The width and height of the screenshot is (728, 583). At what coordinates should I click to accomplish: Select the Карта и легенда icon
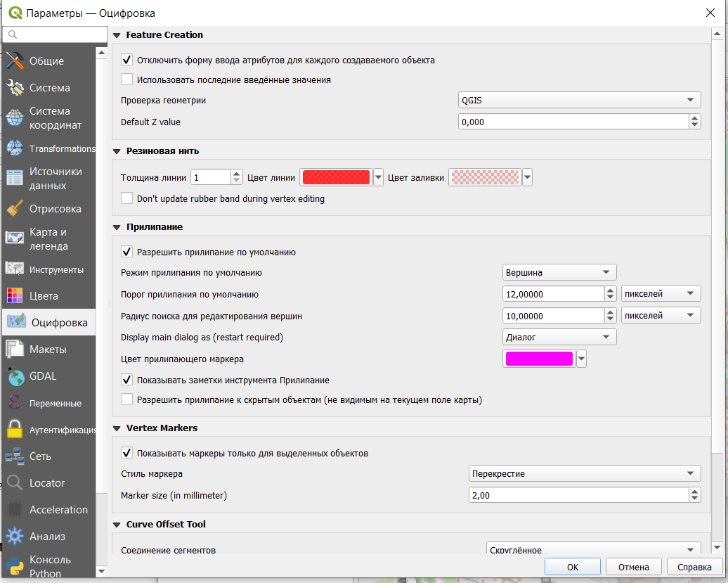14,239
